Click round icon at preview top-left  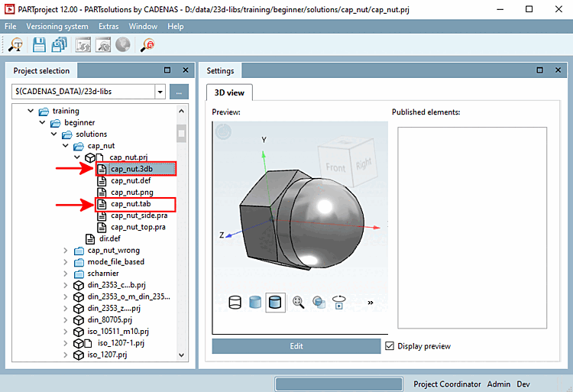pyautogui.click(x=223, y=131)
